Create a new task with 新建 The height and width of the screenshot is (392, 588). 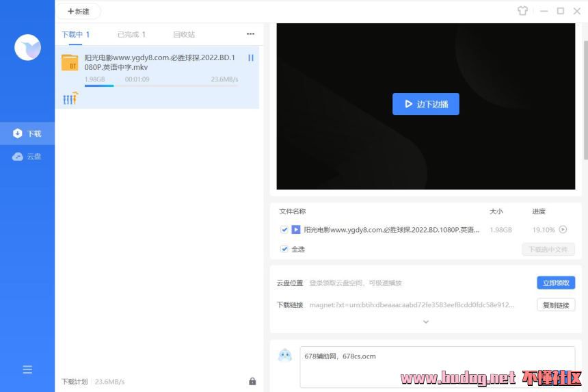point(79,11)
